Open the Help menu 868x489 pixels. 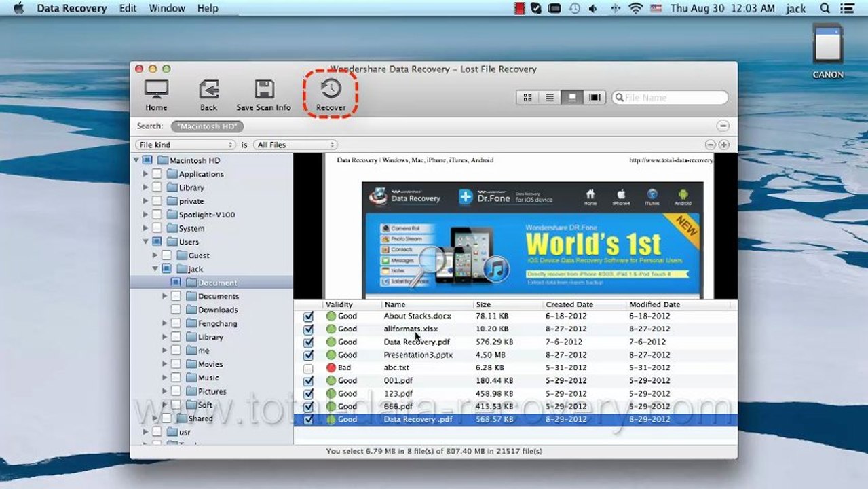(x=208, y=8)
